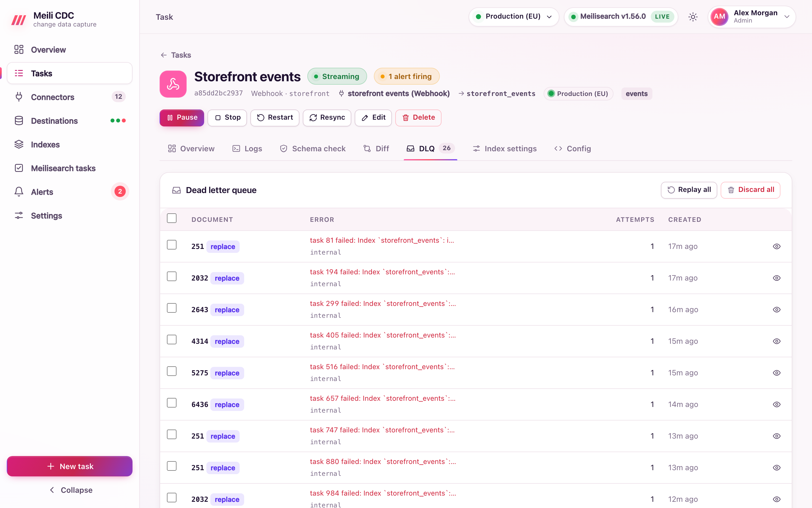
Task: Go to Destinations in the sidebar
Action: click(x=69, y=121)
